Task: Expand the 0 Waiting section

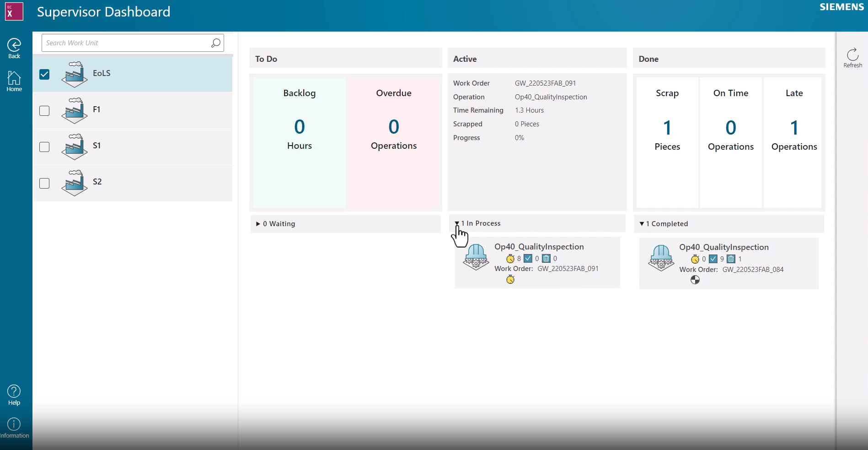Action: pos(258,224)
